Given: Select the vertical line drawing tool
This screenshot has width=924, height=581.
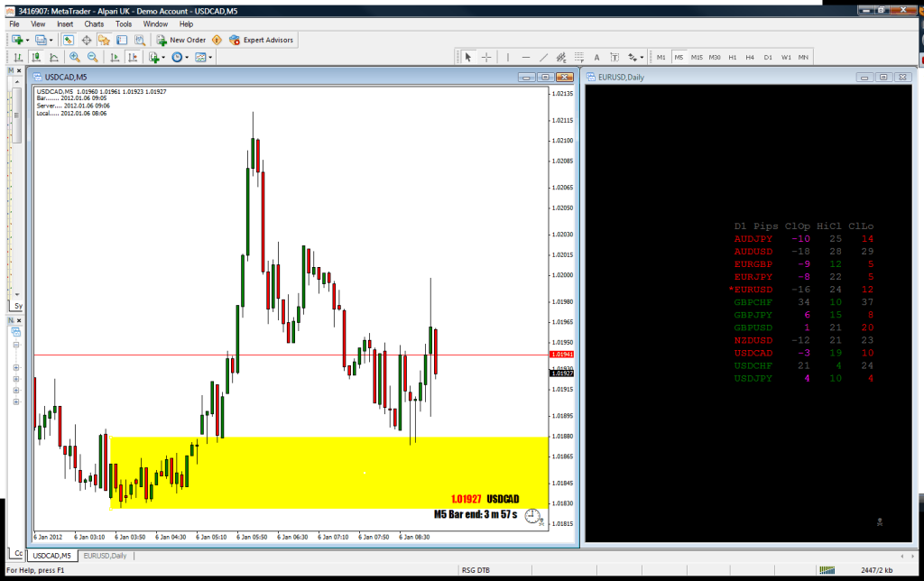Looking at the screenshot, I should click(x=507, y=57).
